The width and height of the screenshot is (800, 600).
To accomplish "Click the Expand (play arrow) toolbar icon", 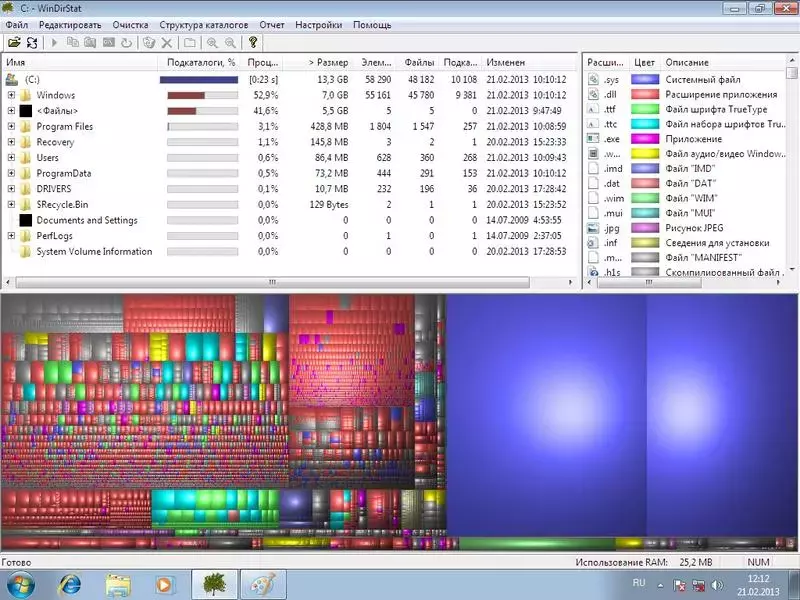I will click(x=54, y=42).
